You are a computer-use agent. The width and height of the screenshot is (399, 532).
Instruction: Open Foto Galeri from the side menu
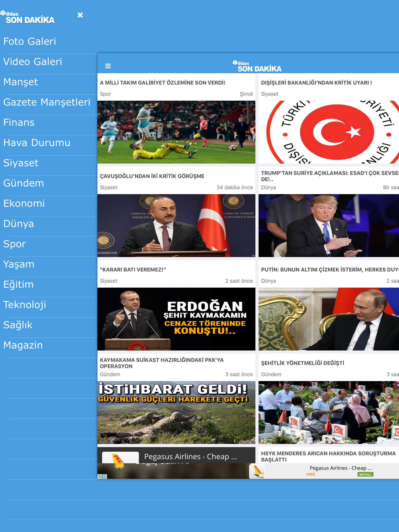click(x=30, y=41)
